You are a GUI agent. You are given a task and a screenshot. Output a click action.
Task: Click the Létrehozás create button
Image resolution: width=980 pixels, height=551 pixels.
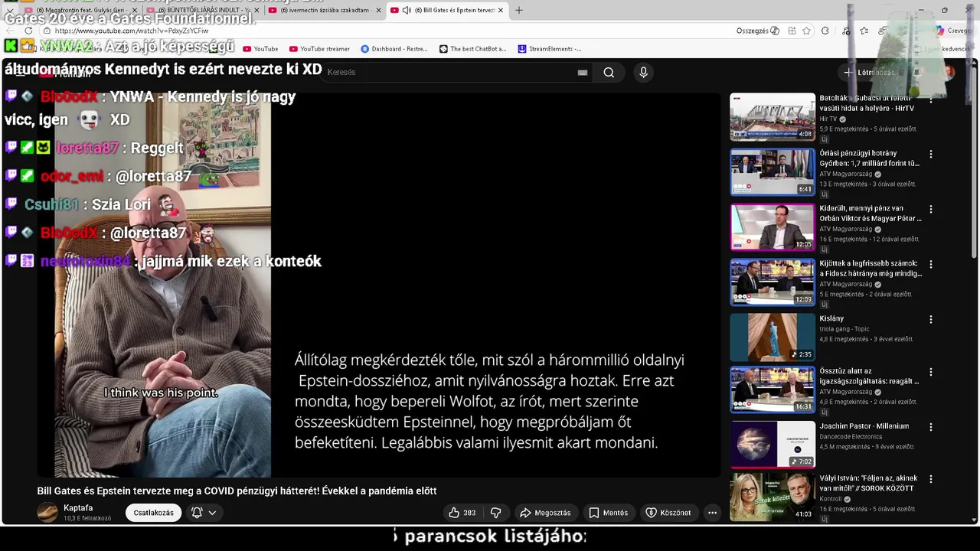click(869, 72)
